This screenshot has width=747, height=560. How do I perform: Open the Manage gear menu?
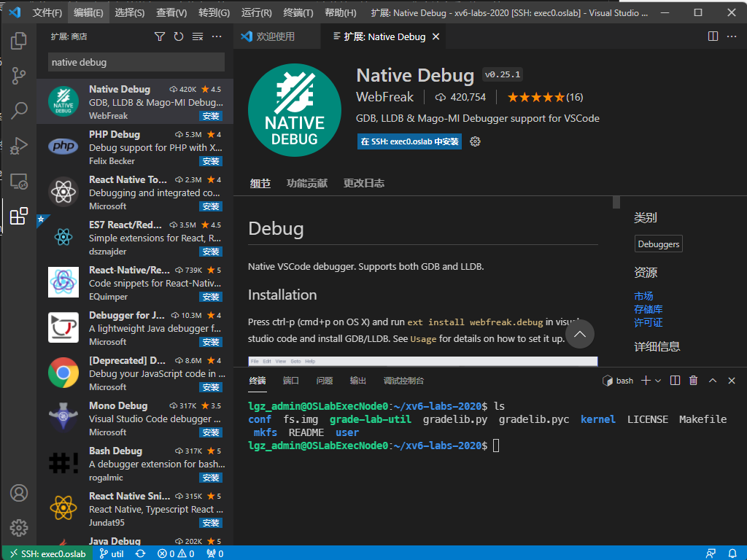[x=20, y=528]
